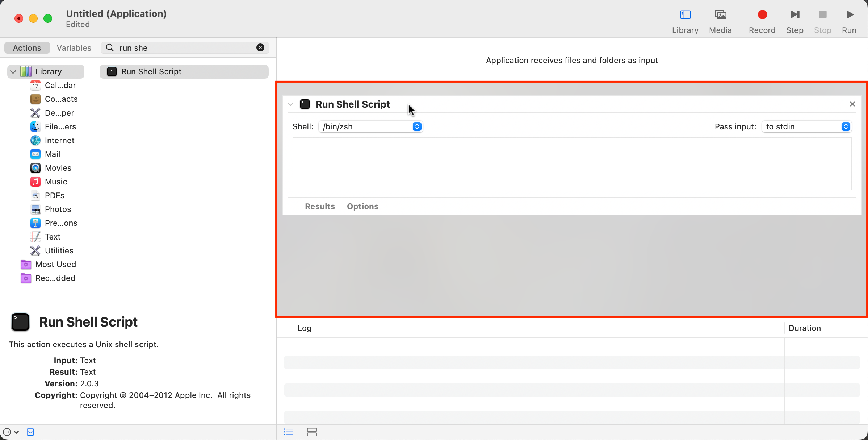The image size is (868, 440).
Task: Click Options in Run Shell Script action
Action: coord(362,206)
